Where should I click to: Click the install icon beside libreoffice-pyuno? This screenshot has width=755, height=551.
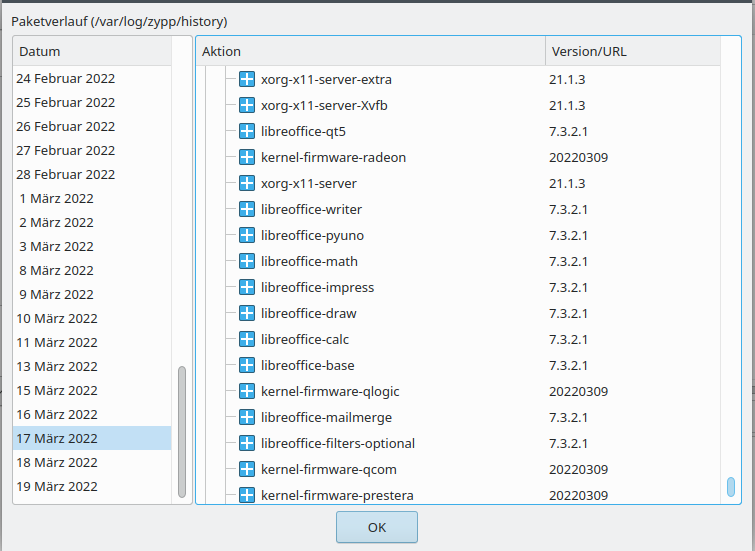(x=247, y=235)
